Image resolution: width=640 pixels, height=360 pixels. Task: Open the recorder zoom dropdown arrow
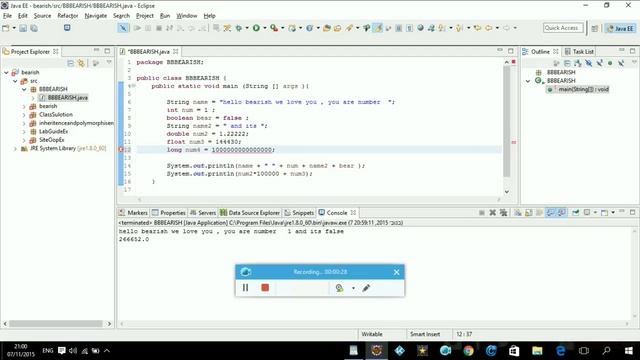(x=353, y=288)
